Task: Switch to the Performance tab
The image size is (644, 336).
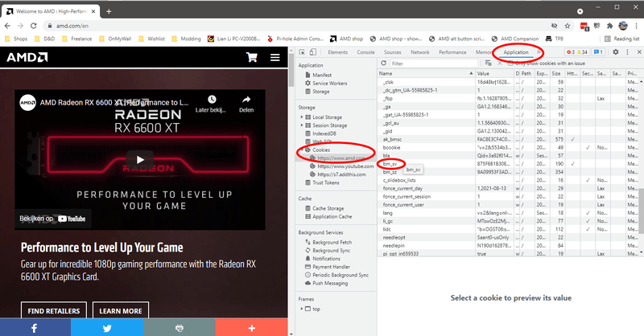Action: [452, 52]
